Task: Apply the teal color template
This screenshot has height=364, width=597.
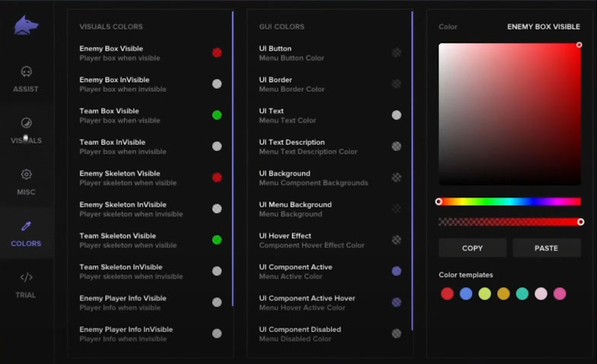Action: point(522,293)
